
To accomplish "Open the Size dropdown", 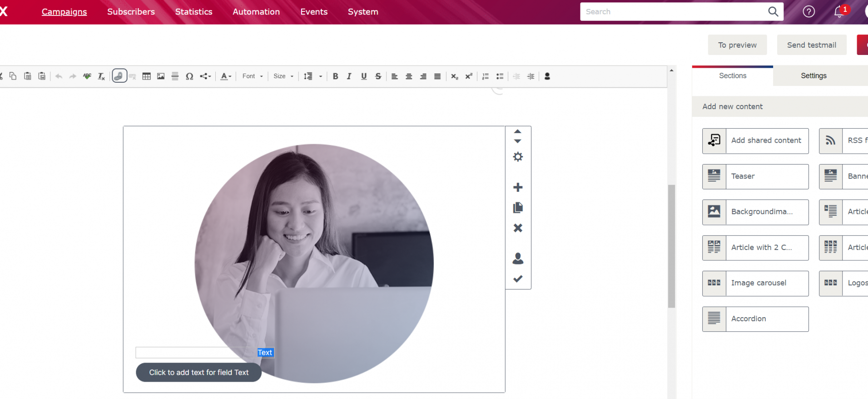I will (x=283, y=76).
